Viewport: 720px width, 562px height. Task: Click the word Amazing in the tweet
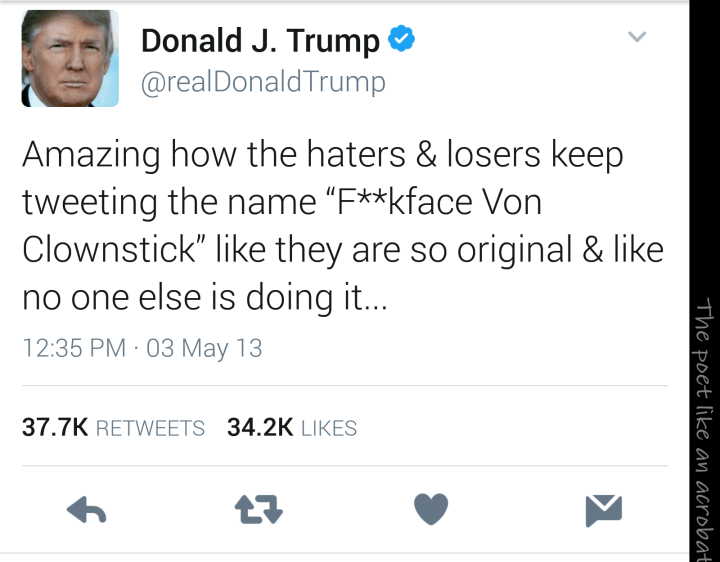(x=91, y=156)
